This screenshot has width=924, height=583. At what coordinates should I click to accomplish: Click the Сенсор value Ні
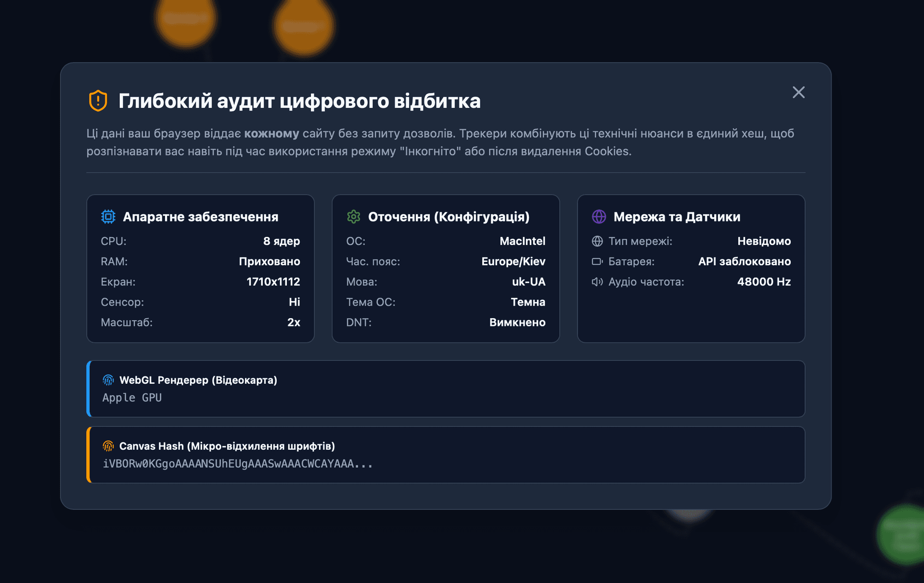pyautogui.click(x=295, y=302)
